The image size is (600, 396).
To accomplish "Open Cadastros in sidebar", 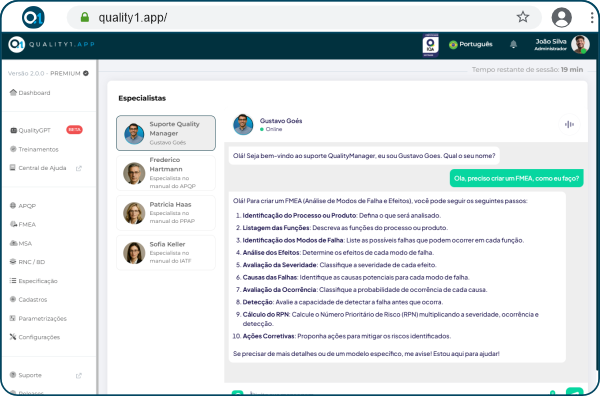I will tap(28, 300).
